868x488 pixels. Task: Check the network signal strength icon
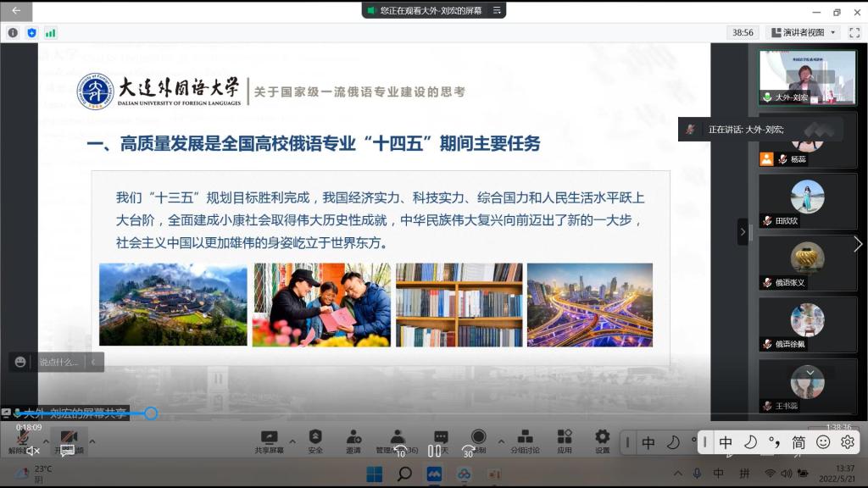(50, 32)
